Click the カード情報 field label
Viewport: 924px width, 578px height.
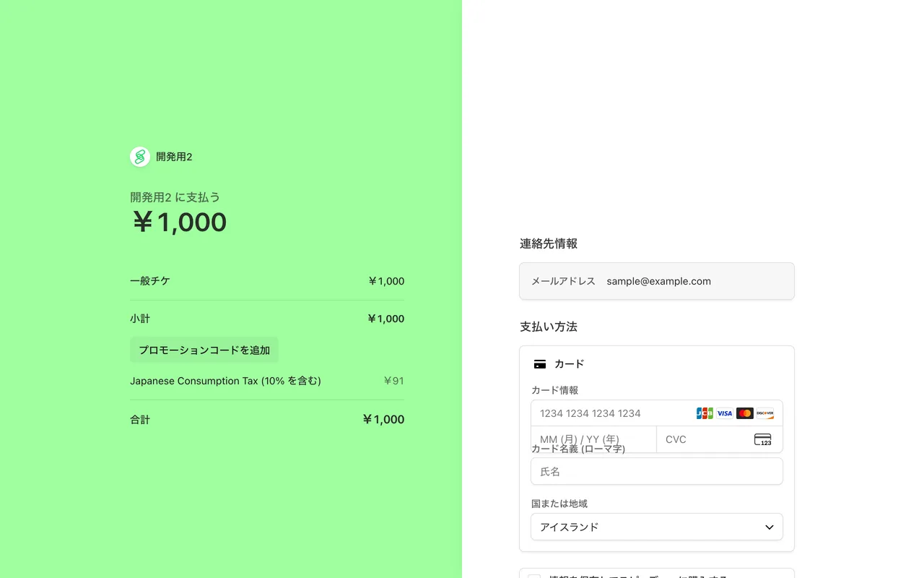tap(554, 390)
